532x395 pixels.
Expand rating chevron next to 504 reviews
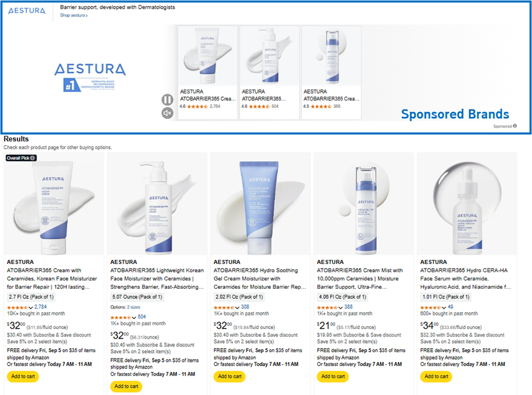pyautogui.click(x=134, y=317)
